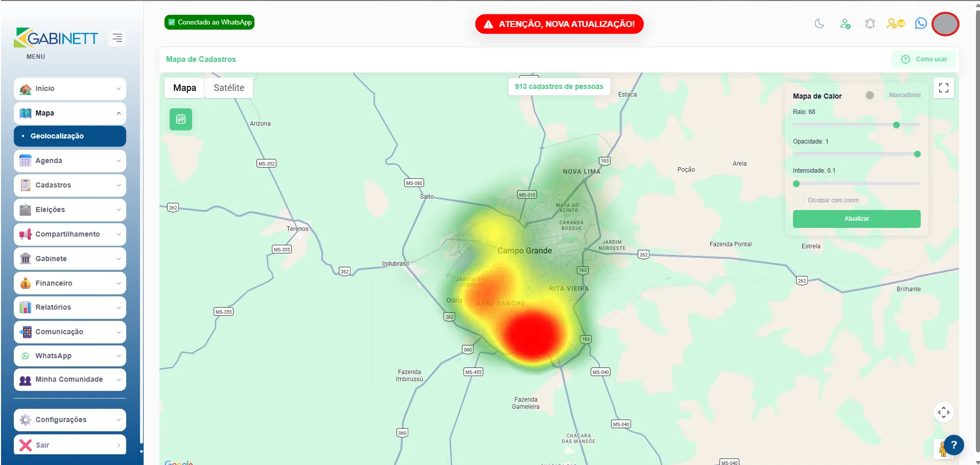Adjust the Raio slider handle
This screenshot has height=465, width=980.
[896, 125]
